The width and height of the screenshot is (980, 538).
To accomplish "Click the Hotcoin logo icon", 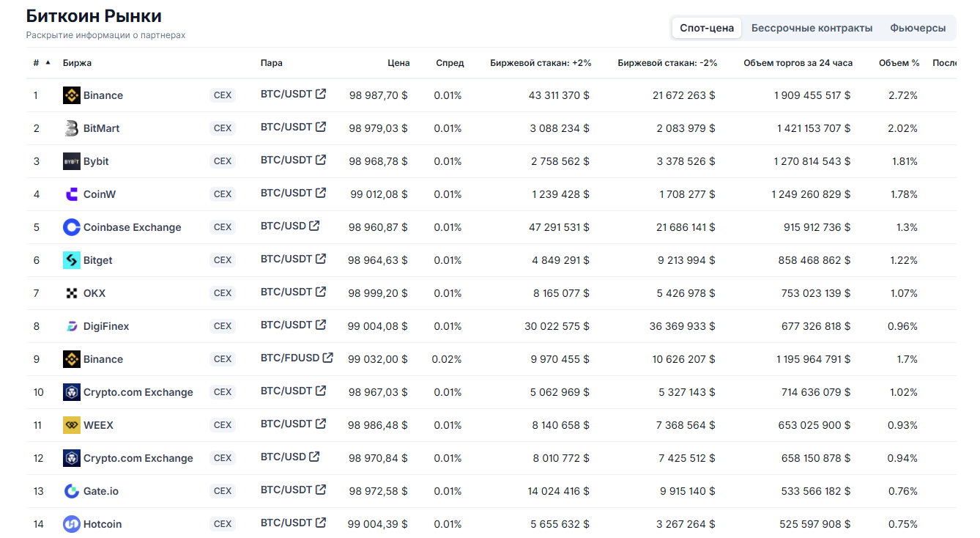I will (x=71, y=524).
